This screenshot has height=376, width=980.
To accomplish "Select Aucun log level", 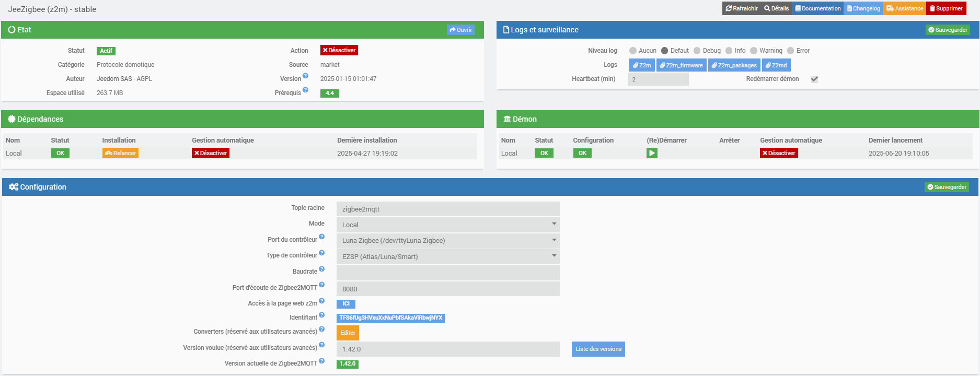I will [633, 51].
